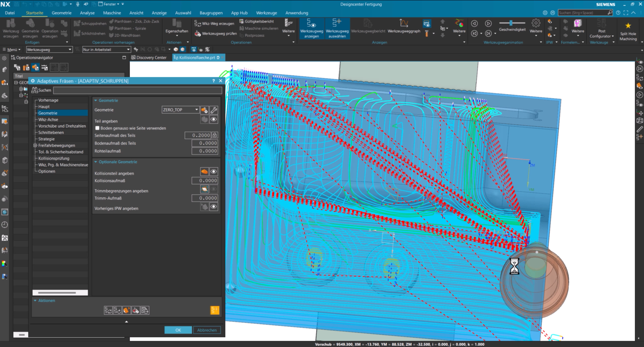Click the wrench edit geometry icon

click(x=214, y=110)
